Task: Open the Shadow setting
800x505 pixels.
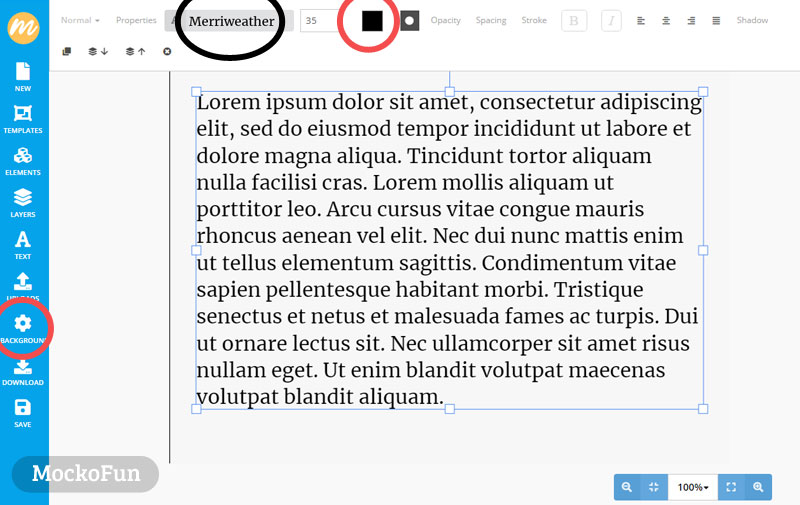Action: (752, 20)
